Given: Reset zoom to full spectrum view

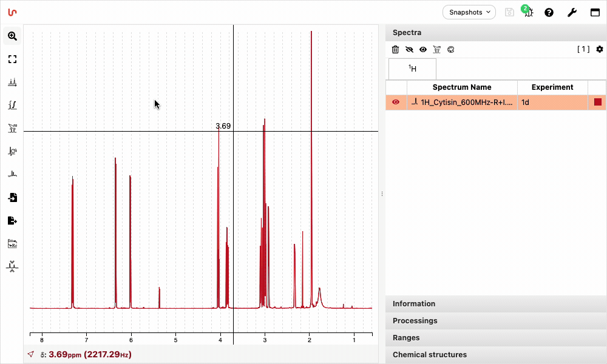Looking at the screenshot, I should coord(12,59).
